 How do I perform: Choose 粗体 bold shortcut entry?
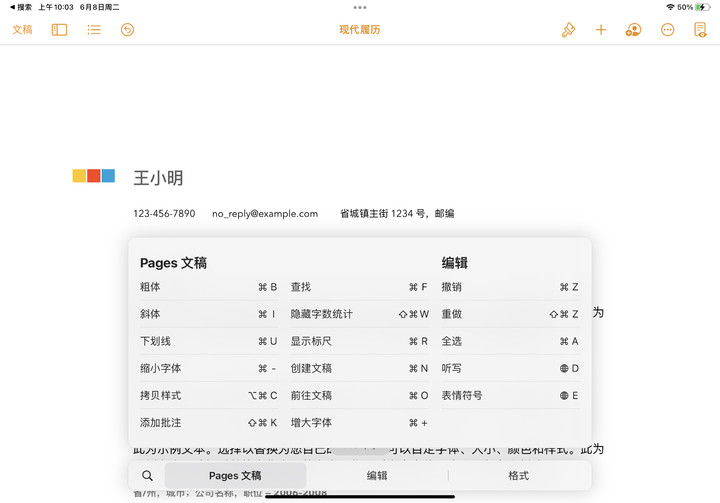click(209, 287)
